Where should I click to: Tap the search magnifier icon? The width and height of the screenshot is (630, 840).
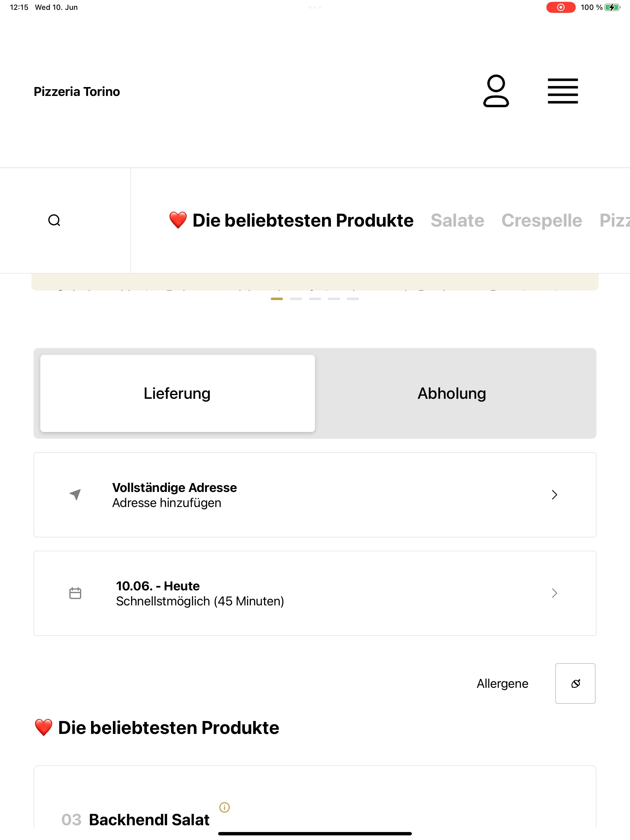(x=54, y=220)
